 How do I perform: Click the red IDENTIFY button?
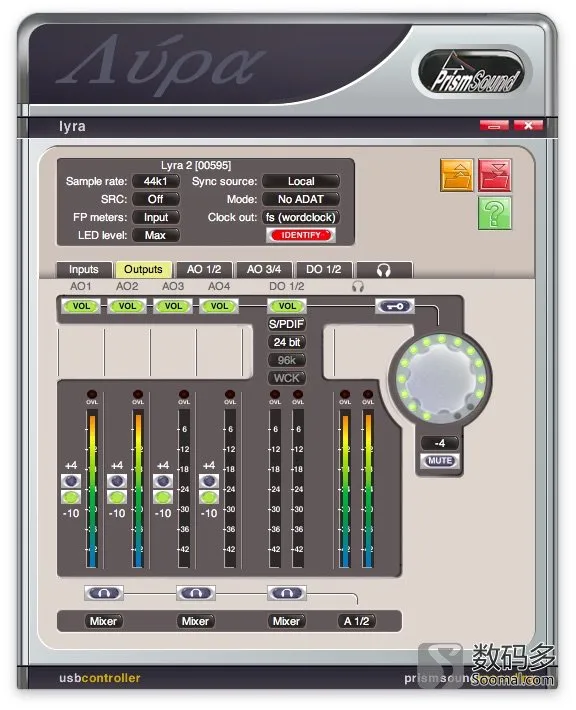(x=301, y=235)
